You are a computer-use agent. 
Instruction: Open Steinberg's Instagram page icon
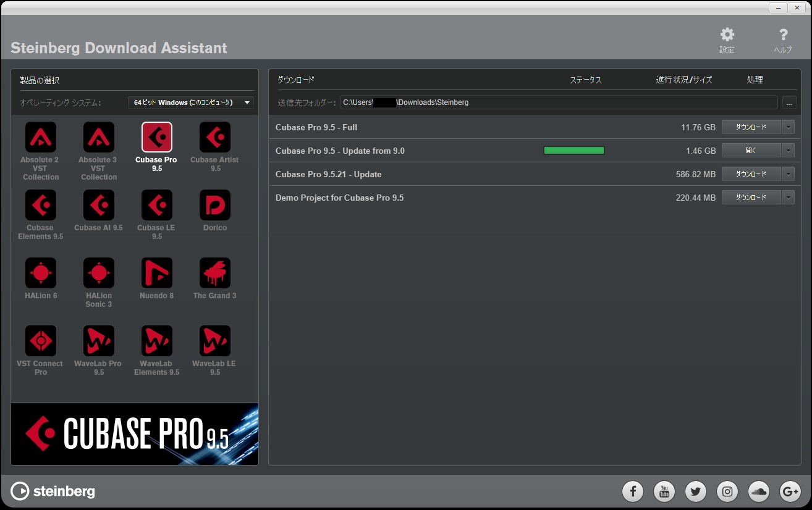coord(727,491)
